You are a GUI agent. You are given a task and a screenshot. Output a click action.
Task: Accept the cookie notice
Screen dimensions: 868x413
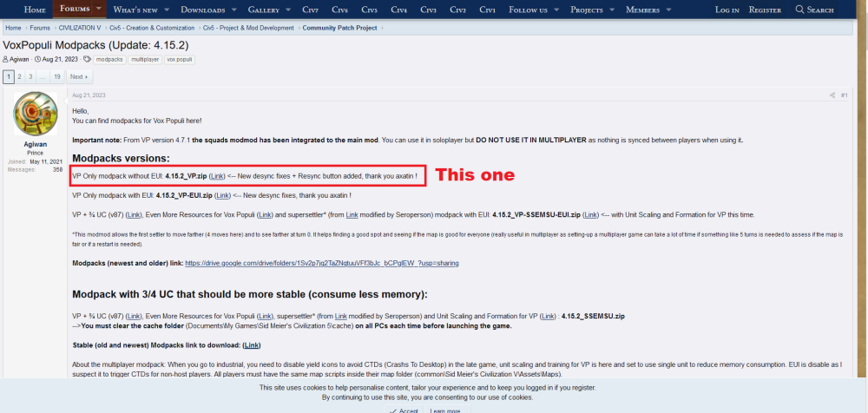pos(404,410)
